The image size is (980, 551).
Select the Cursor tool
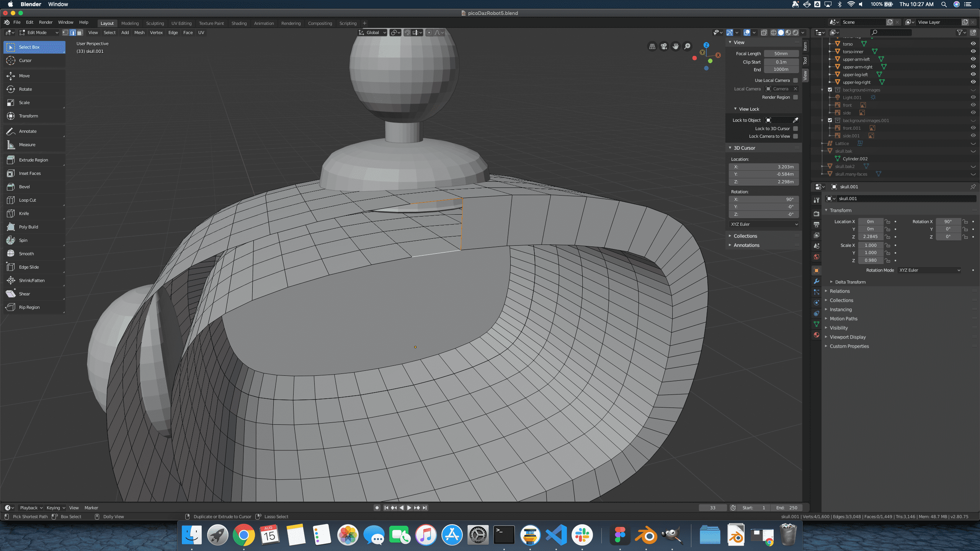34,60
